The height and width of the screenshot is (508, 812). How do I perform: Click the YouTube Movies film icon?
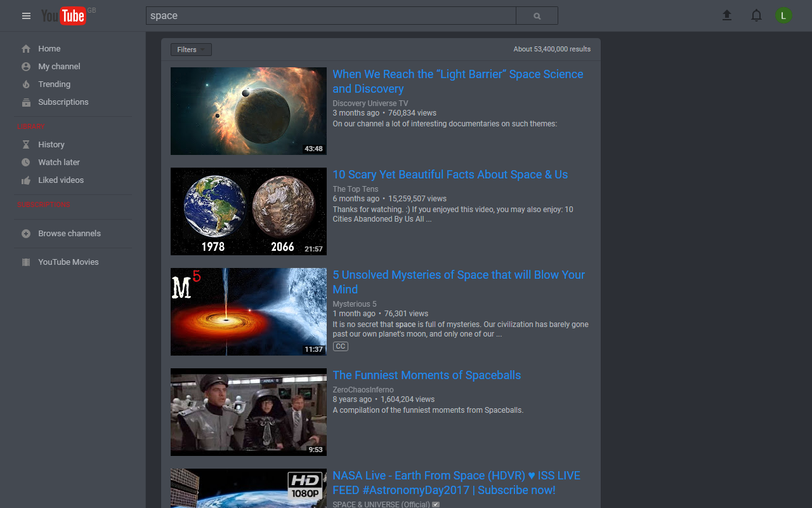click(26, 262)
